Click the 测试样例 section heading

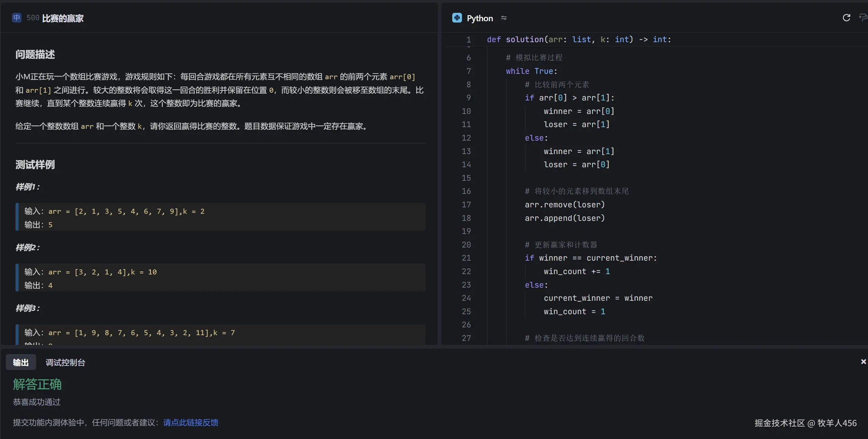(35, 165)
